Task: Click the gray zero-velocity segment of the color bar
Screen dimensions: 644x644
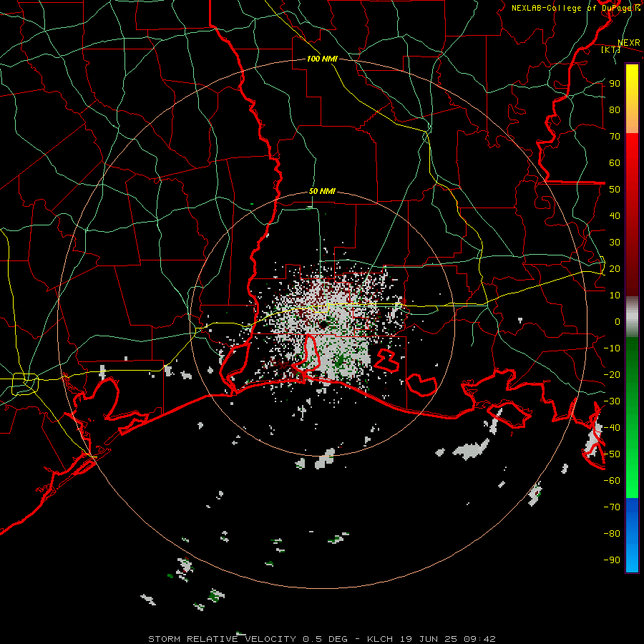Action: coord(632,316)
